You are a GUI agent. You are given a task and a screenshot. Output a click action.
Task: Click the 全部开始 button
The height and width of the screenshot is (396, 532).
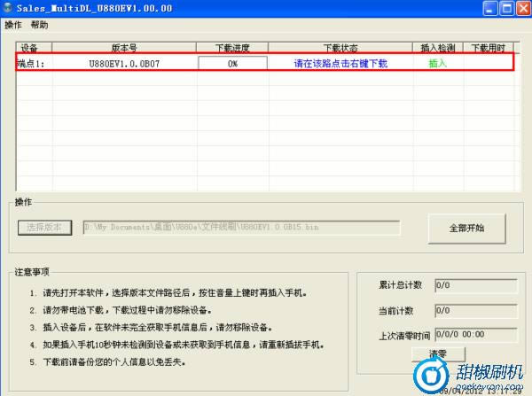[x=467, y=228]
